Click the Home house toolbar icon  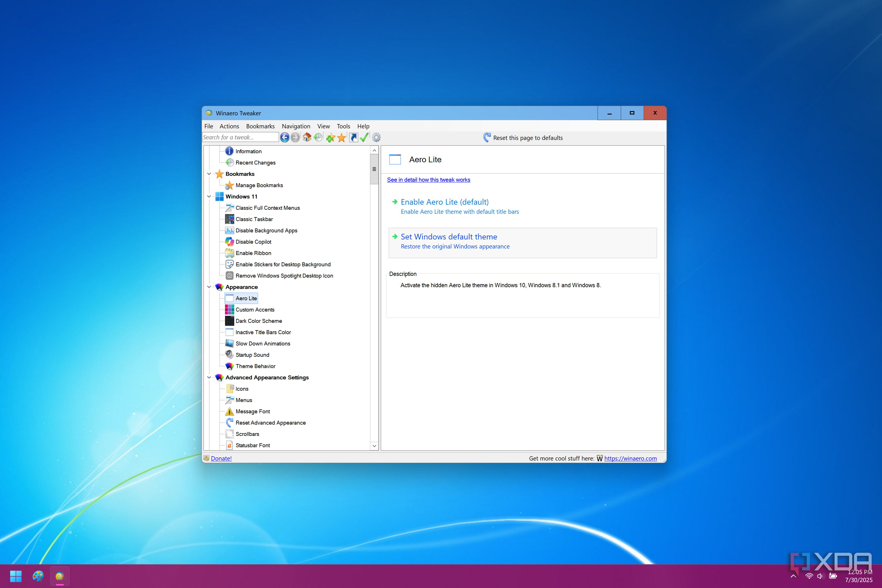click(x=307, y=138)
